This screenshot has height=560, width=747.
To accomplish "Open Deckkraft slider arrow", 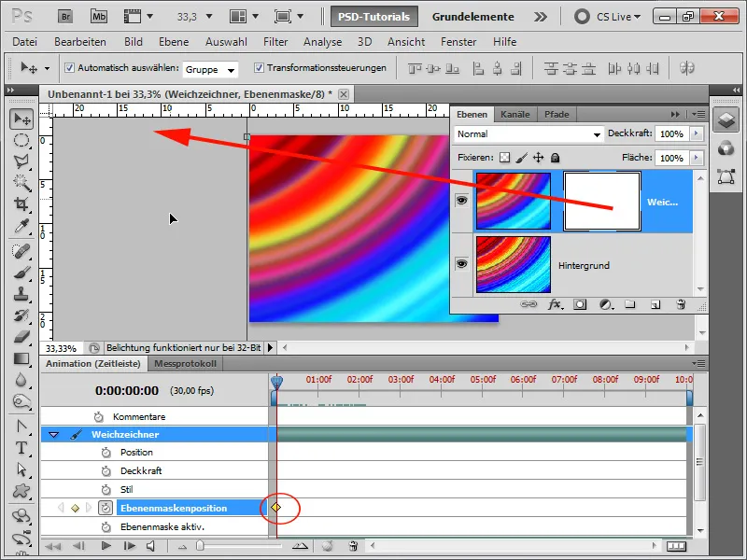I will [x=697, y=133].
